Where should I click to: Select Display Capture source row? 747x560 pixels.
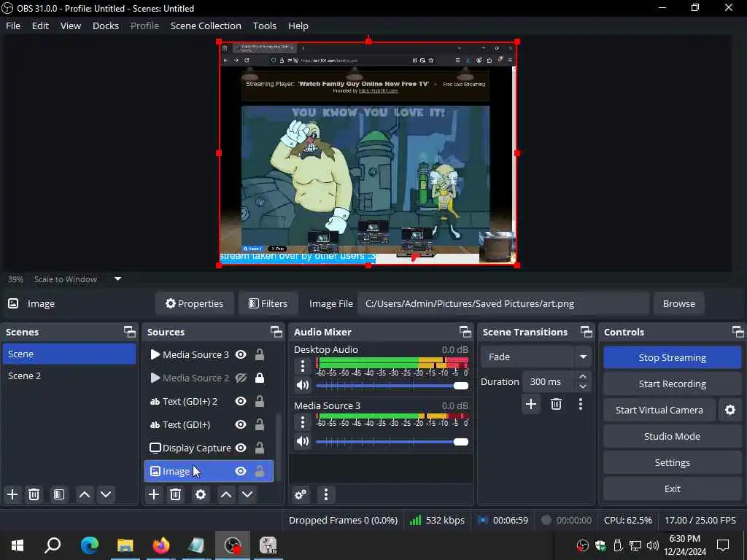point(209,448)
